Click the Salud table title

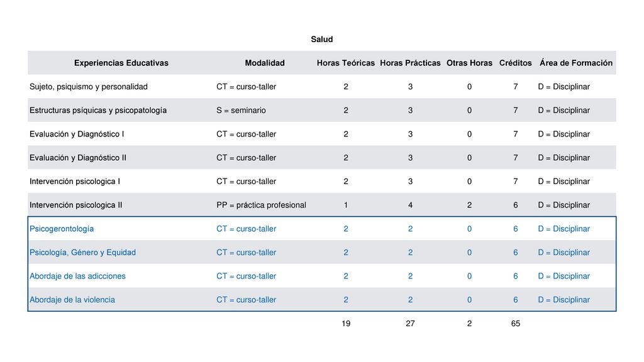(x=321, y=40)
